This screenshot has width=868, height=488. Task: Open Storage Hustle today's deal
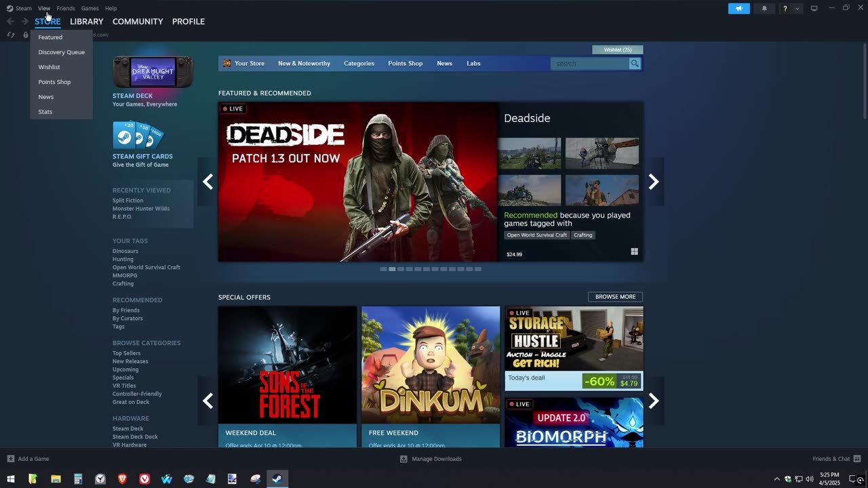(574, 348)
